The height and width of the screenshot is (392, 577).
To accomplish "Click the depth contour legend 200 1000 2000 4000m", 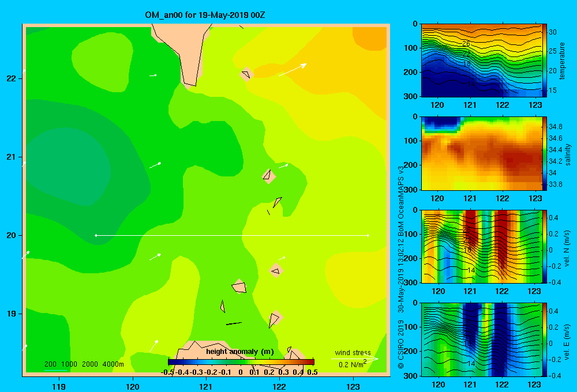I will 84,364.
